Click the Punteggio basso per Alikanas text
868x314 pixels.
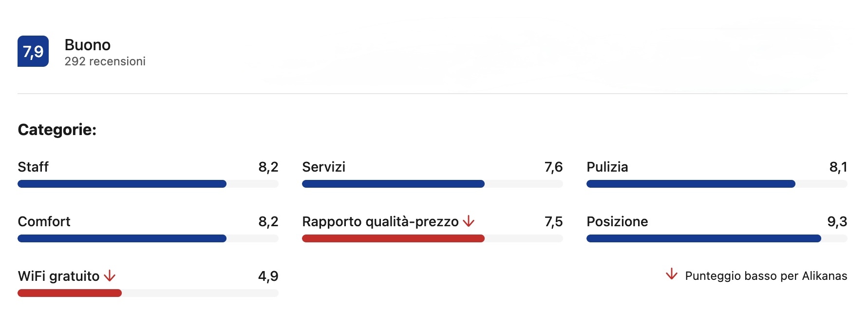[766, 276]
